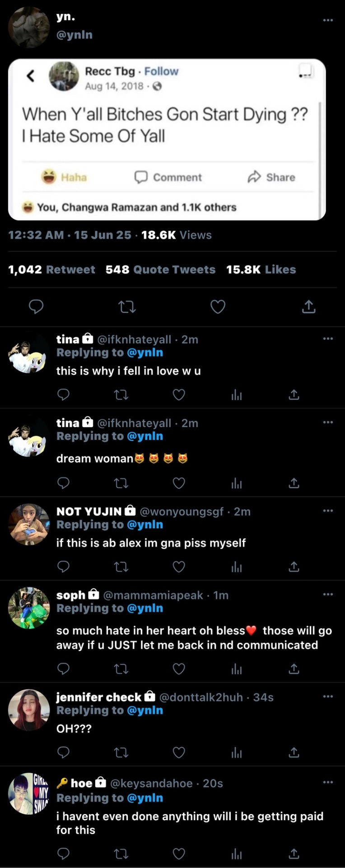Share the main tweet via upload icon

[308, 307]
